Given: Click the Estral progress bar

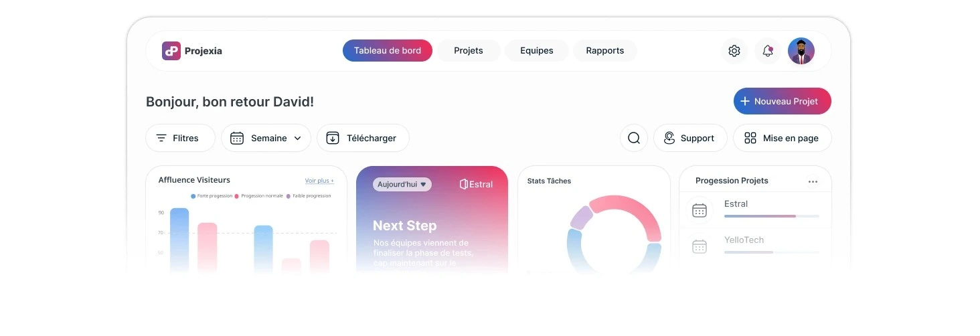Looking at the screenshot, I should pyautogui.click(x=771, y=216).
